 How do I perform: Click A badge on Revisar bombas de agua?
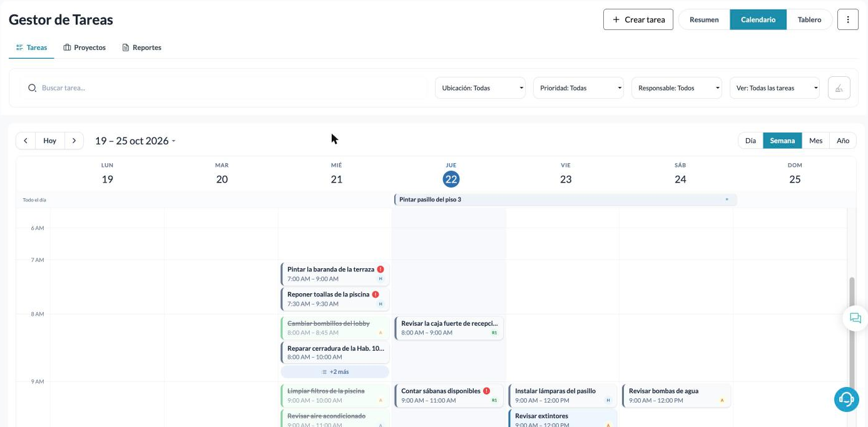coord(722,401)
